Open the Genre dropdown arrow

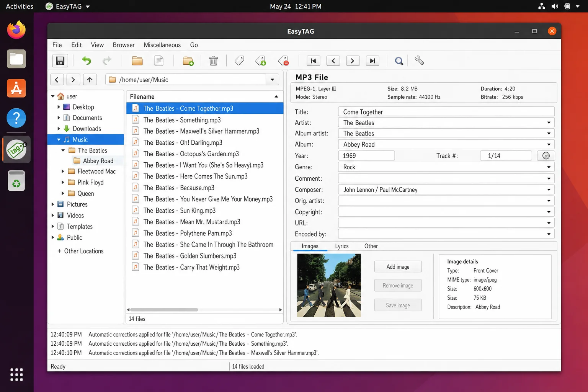(549, 167)
